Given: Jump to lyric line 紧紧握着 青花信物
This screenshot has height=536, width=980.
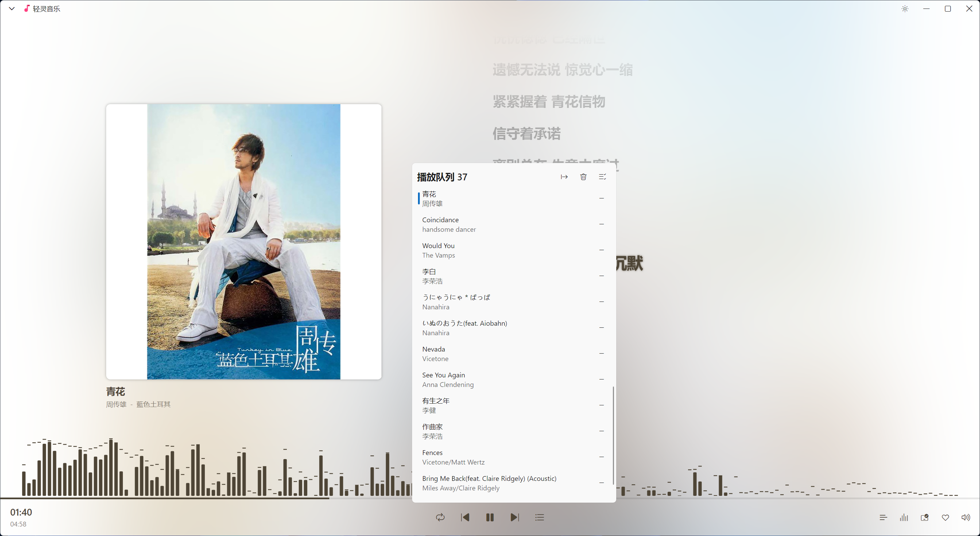Looking at the screenshot, I should click(x=549, y=101).
